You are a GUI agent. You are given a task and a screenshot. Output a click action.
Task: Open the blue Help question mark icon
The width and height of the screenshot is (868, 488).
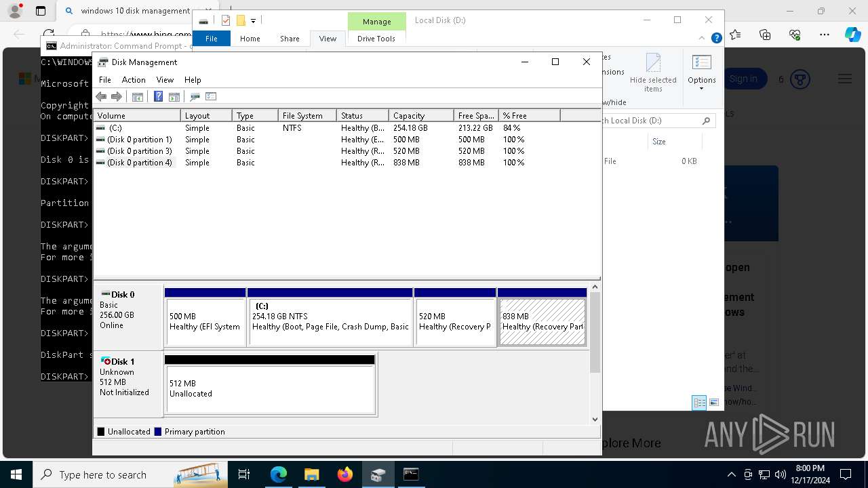158,96
